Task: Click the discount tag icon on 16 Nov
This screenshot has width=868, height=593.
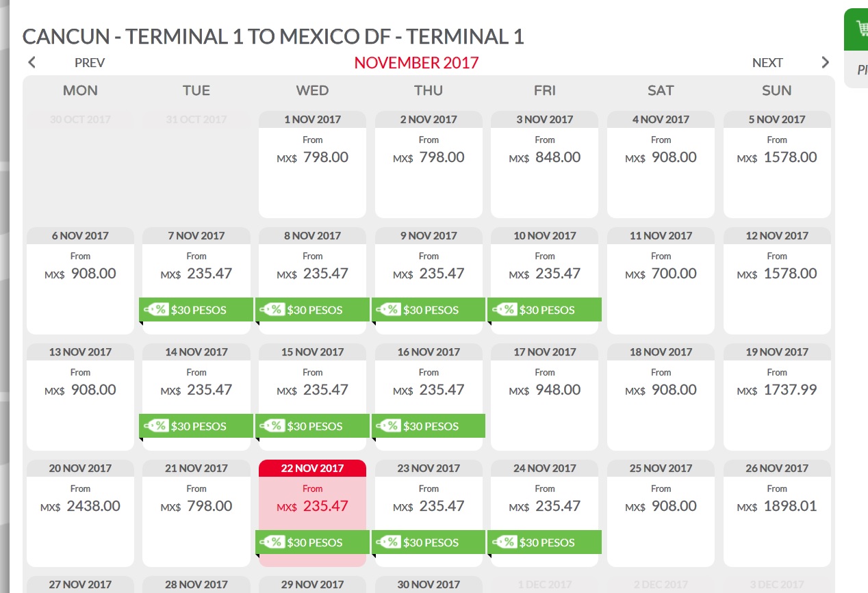Action: coord(388,426)
